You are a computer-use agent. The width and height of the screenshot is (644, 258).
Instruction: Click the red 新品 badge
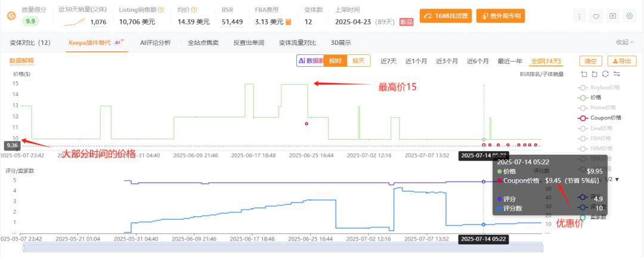pos(407,22)
